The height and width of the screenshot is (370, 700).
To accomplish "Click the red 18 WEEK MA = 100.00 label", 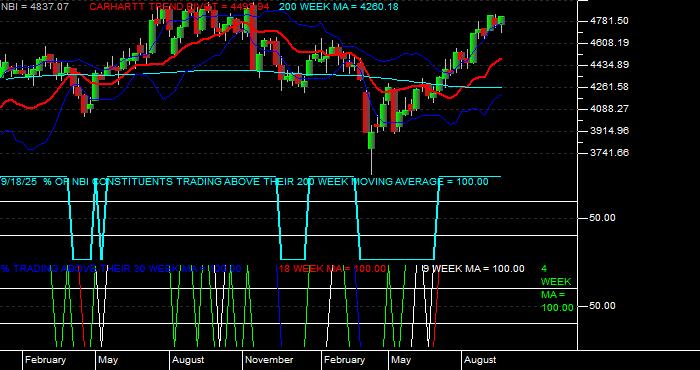I will point(332,269).
